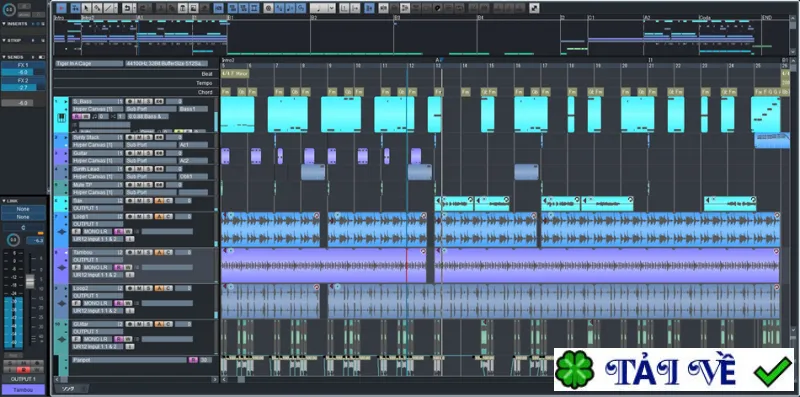The height and width of the screenshot is (397, 800).
Task: Click the redo arrow icon
Action: (142, 8)
